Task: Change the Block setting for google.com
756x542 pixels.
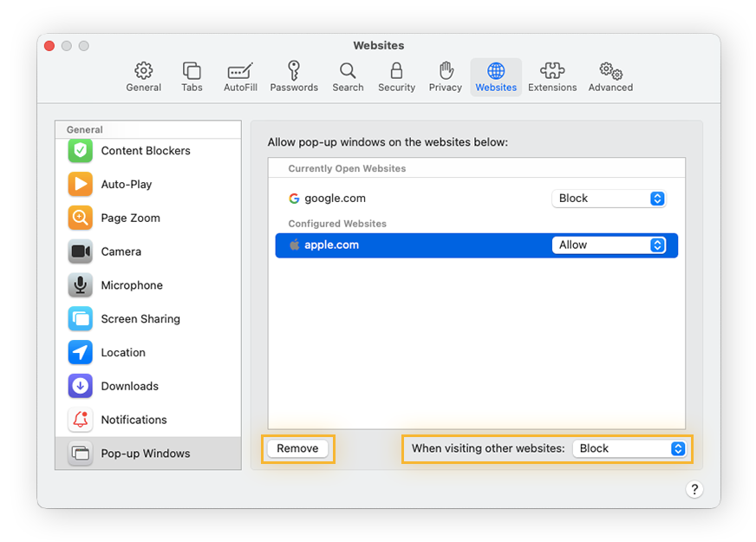Action: 609,198
